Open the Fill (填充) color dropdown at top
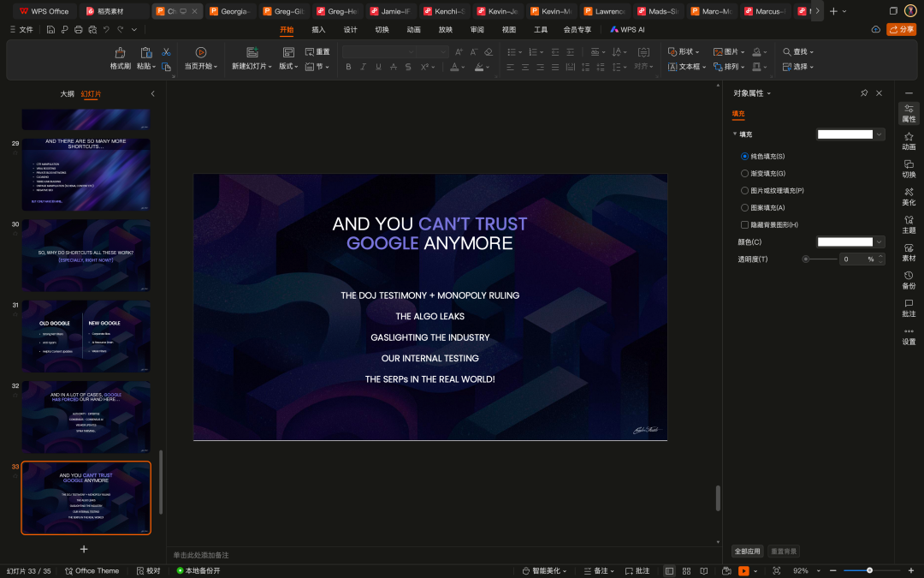Viewport: 924px width, 578px height. point(880,134)
